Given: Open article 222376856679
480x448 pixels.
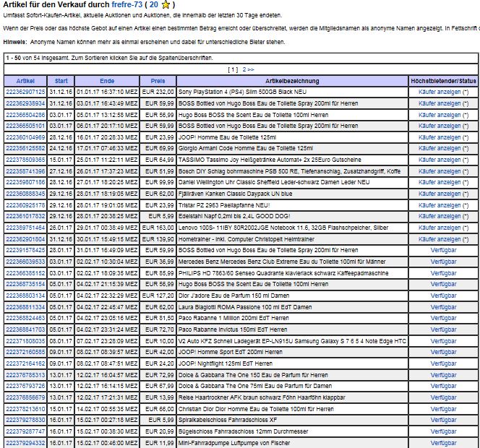Looking at the screenshot, I should point(25,397).
